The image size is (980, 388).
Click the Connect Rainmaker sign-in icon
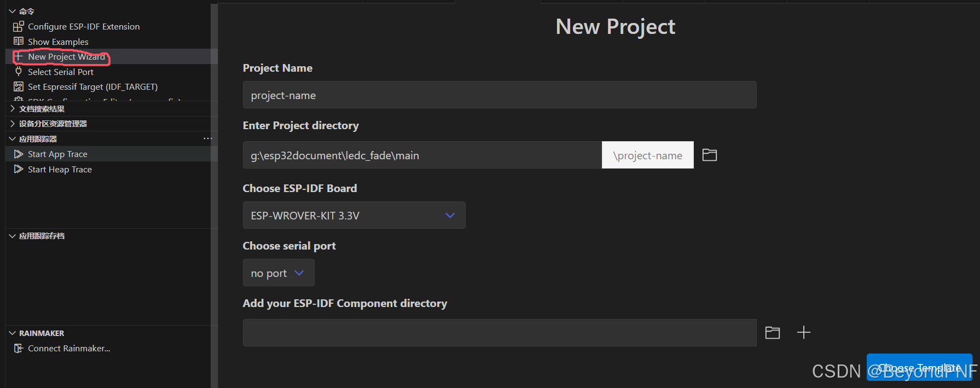pos(19,349)
